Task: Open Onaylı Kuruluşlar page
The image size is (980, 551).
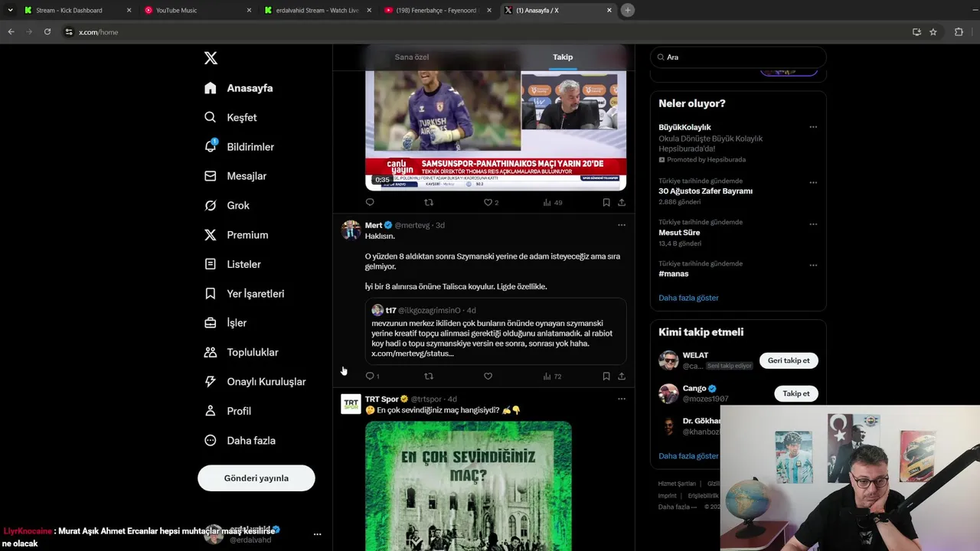Action: [255, 382]
